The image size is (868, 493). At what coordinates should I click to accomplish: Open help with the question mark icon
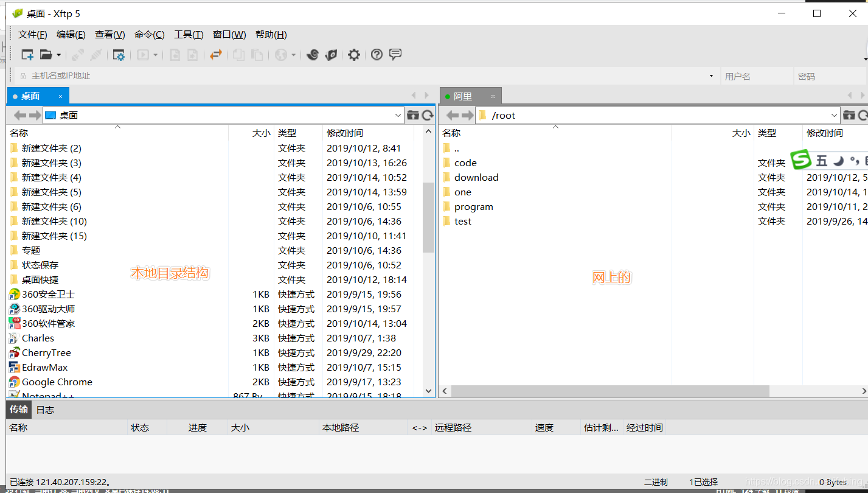pyautogui.click(x=377, y=55)
